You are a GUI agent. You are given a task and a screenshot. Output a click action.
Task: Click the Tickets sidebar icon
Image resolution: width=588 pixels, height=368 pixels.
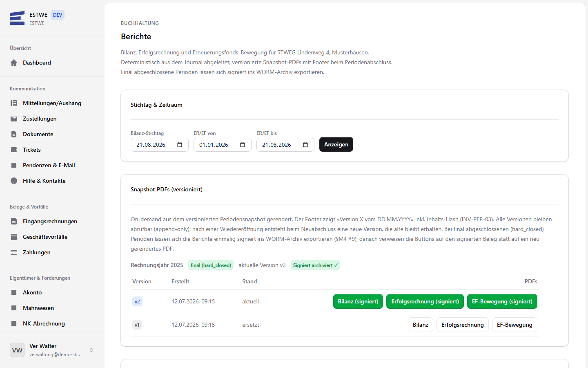[14, 150]
